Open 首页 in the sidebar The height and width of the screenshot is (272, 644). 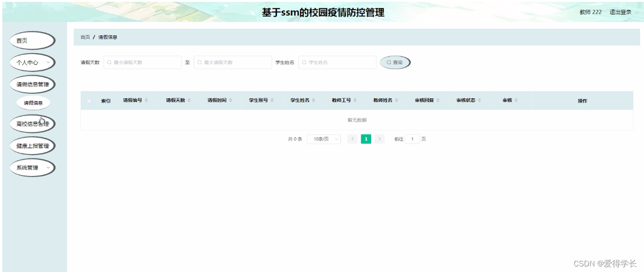pos(32,40)
